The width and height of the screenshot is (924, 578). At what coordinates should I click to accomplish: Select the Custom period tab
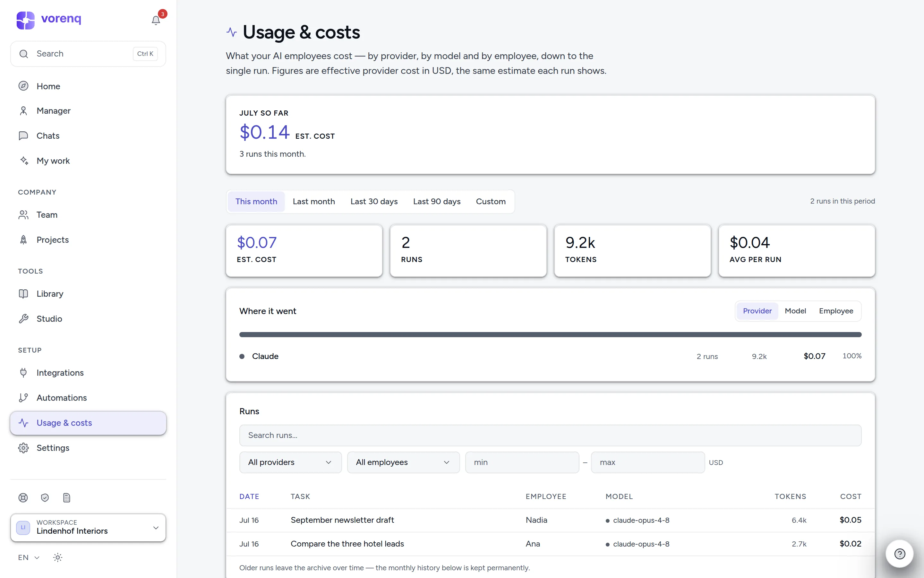491,201
